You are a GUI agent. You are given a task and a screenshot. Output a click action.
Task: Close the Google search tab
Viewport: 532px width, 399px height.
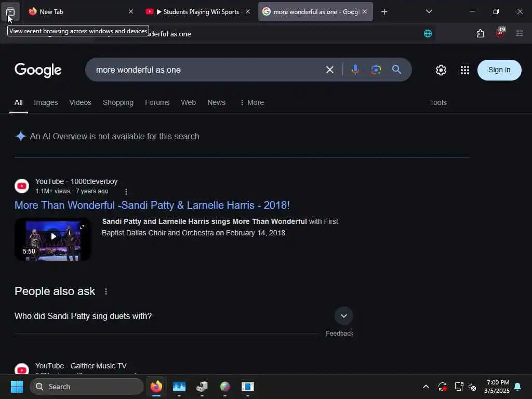click(x=365, y=11)
